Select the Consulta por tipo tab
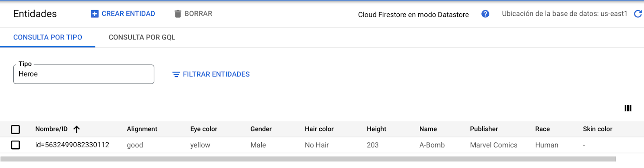Screen dimensions: 644x168 [47, 37]
